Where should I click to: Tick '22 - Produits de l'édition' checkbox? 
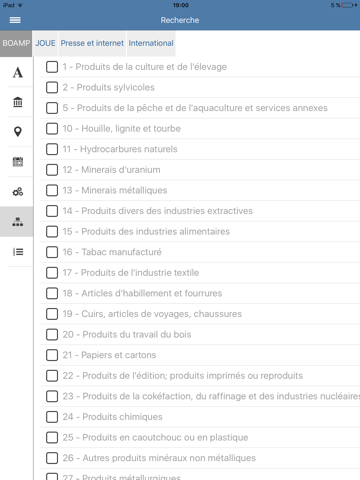coord(52,376)
